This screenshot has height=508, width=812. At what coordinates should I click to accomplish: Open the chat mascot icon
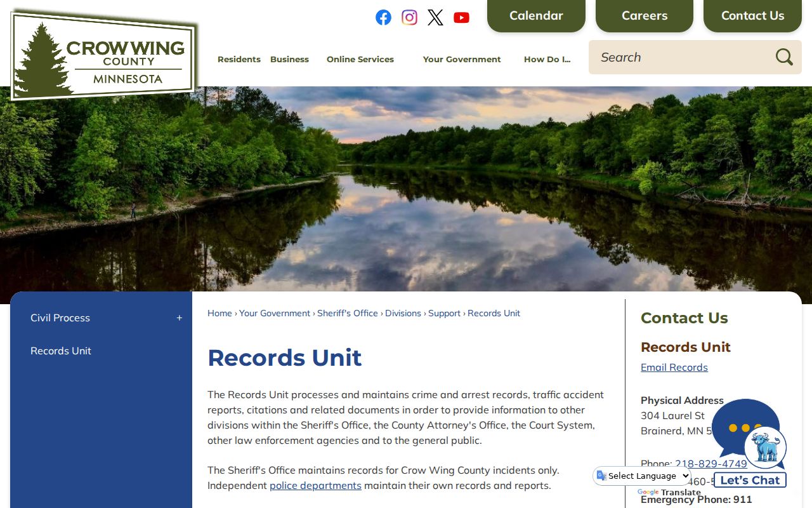click(x=766, y=448)
